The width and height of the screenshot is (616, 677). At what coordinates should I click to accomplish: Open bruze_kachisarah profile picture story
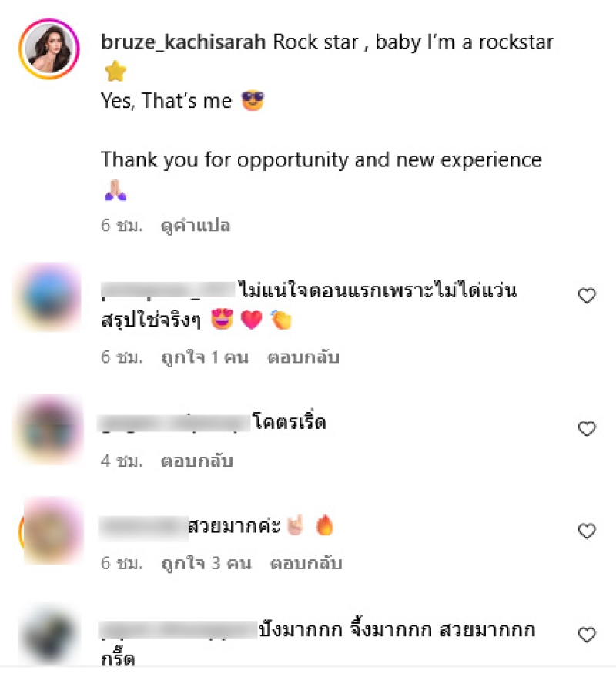click(49, 49)
